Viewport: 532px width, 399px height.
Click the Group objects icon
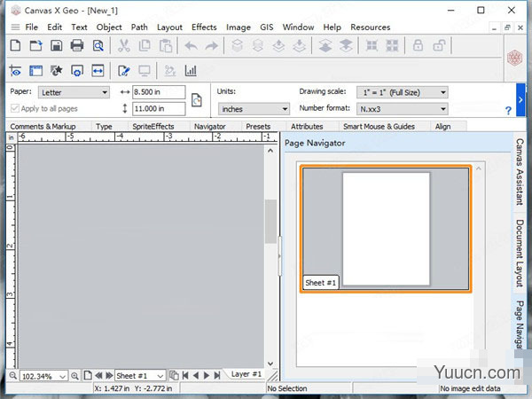pos(372,45)
